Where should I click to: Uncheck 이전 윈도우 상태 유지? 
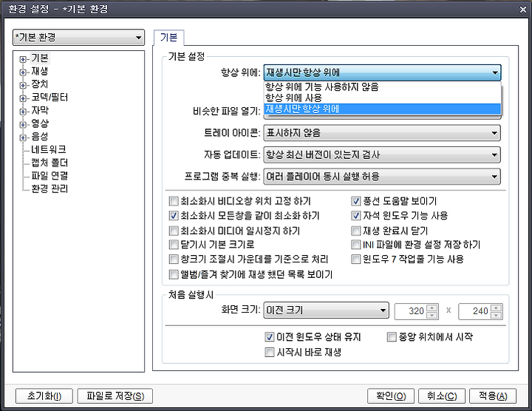coord(270,337)
